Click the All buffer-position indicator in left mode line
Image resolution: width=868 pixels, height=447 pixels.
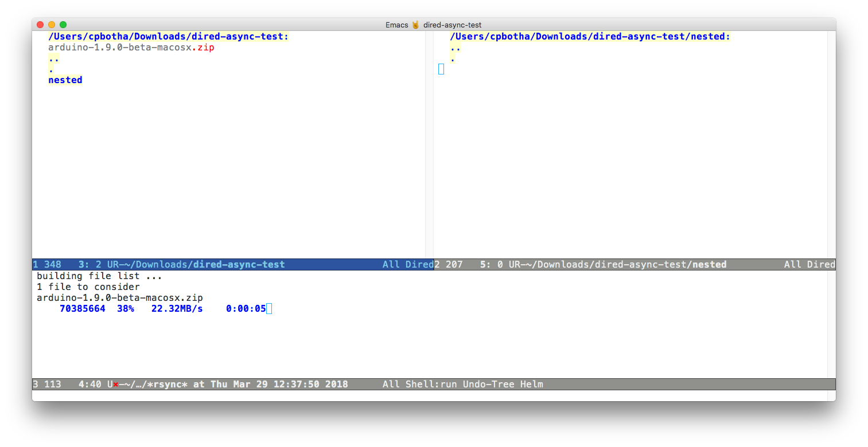tap(390, 264)
